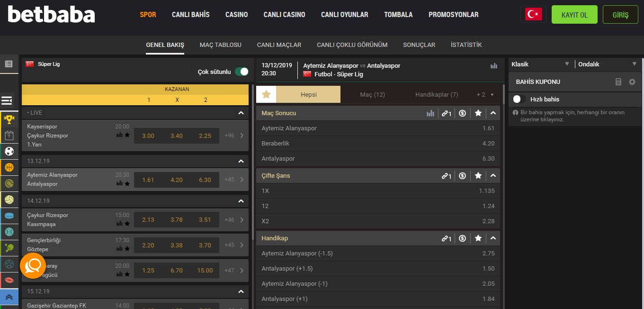Screen dimensions: 644x309
Task: Click the betbaba logo
Action: pos(52,15)
